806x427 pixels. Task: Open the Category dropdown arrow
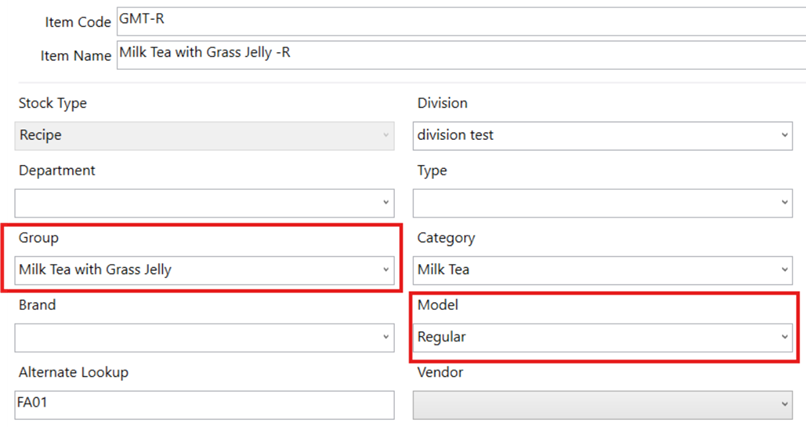[785, 270]
